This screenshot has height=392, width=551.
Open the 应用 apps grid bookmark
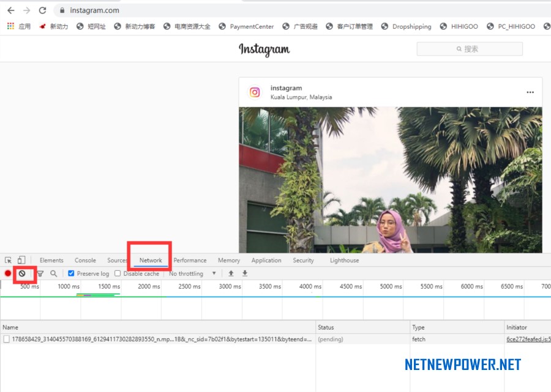coord(19,26)
